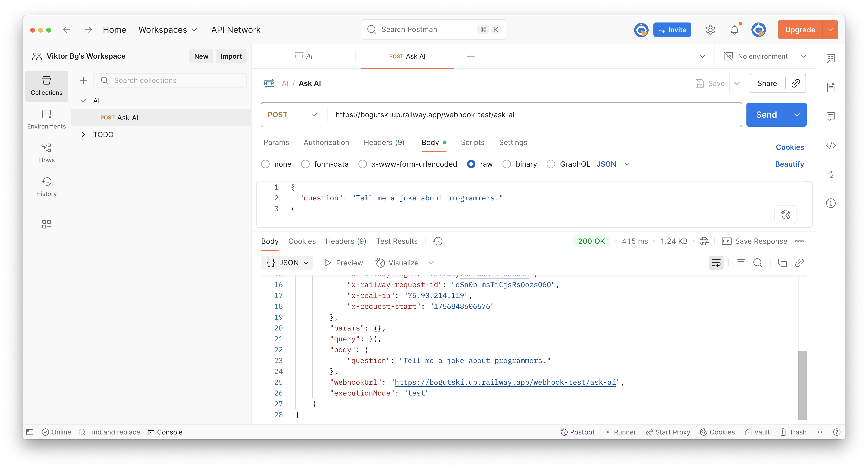Choose the binary body type radio

click(507, 164)
